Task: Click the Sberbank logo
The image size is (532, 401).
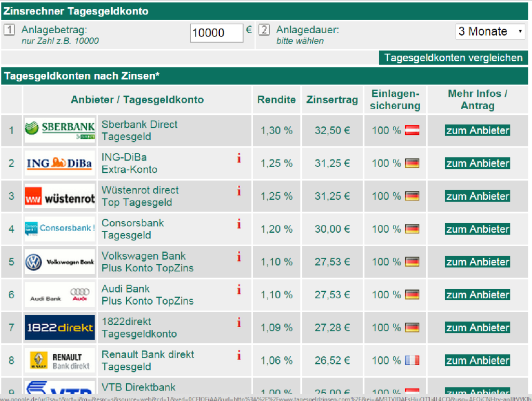Action: [x=60, y=130]
